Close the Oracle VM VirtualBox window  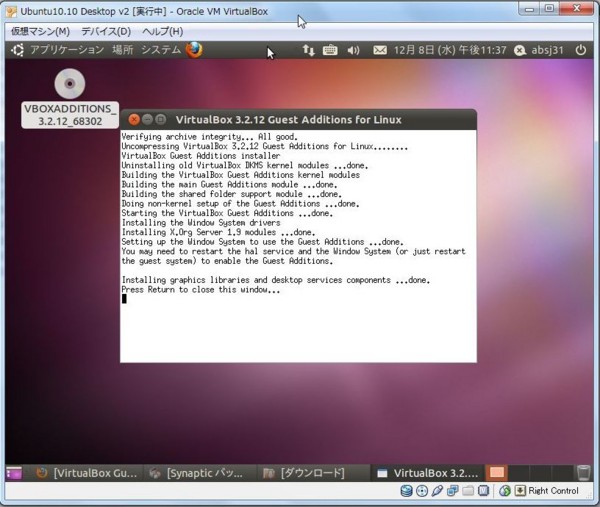tap(577, 9)
